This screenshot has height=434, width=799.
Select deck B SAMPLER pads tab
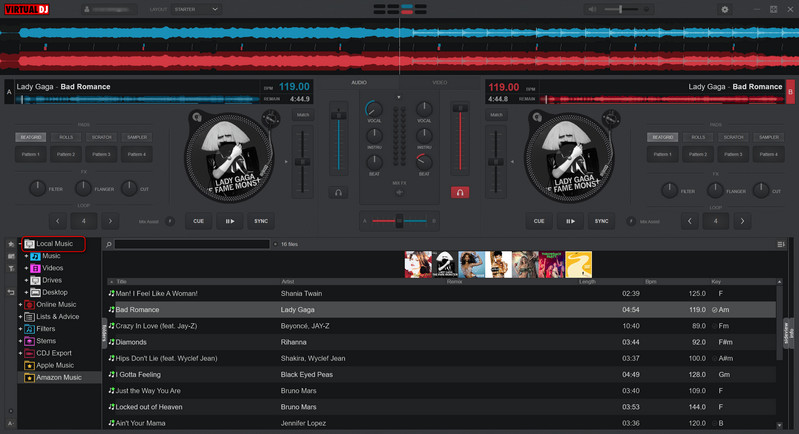pyautogui.click(x=769, y=137)
